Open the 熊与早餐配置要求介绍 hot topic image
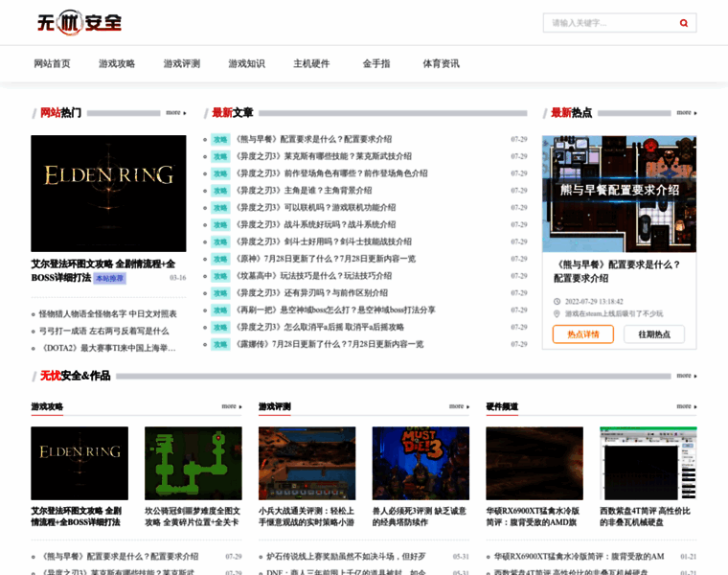Screen dimensions: 728x575 (619, 194)
